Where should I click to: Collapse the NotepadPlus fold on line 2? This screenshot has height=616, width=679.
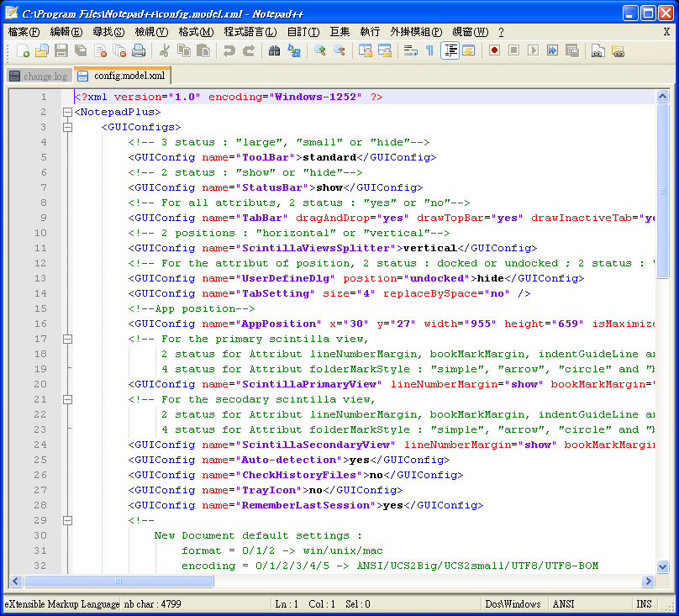point(67,113)
